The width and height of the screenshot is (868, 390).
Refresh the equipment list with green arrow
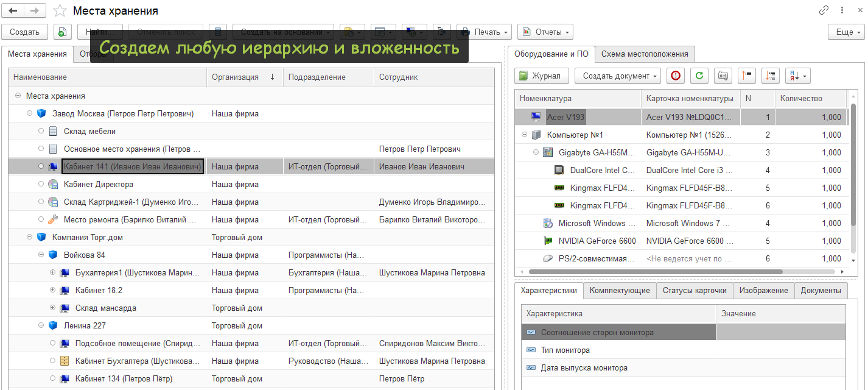tap(699, 76)
